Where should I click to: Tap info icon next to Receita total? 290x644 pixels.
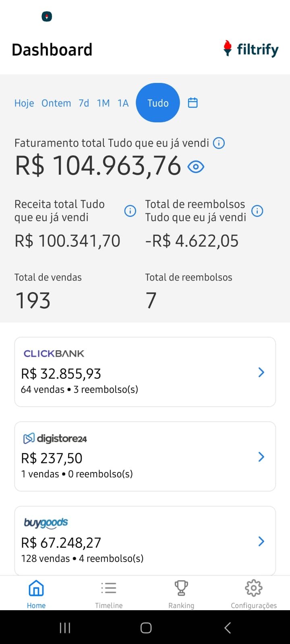point(130,211)
